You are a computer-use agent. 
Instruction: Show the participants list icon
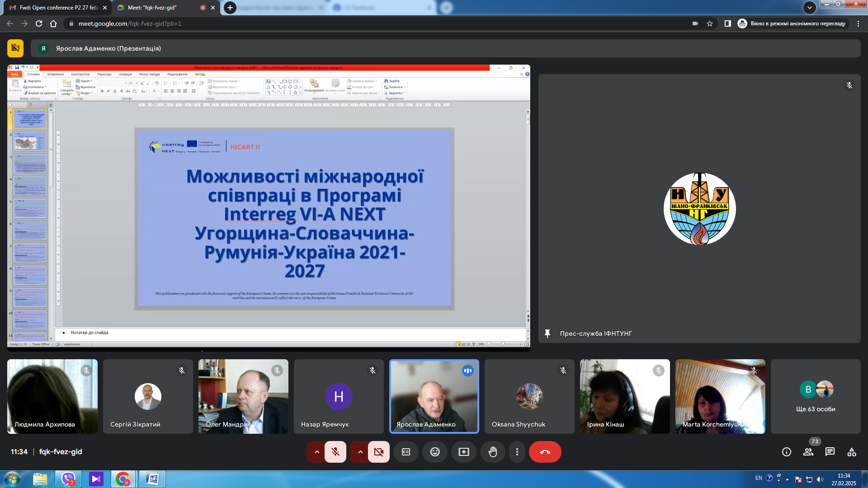(x=808, y=452)
